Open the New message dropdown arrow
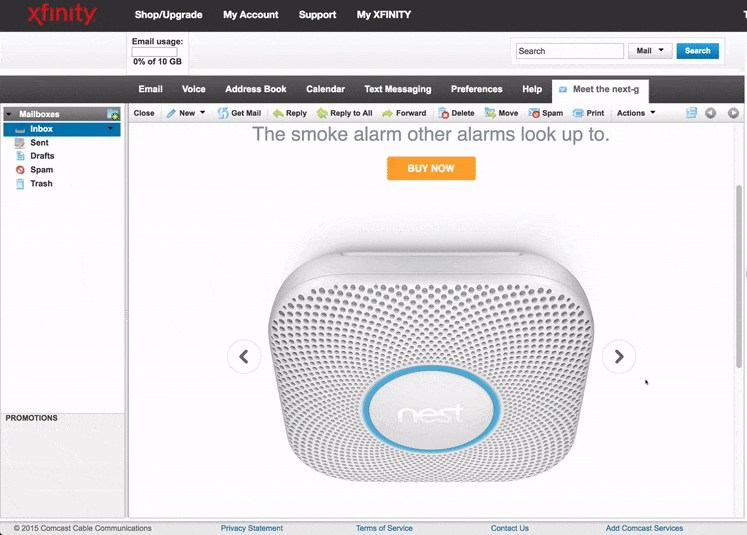Viewport: 747px width, 535px height. pyautogui.click(x=202, y=113)
